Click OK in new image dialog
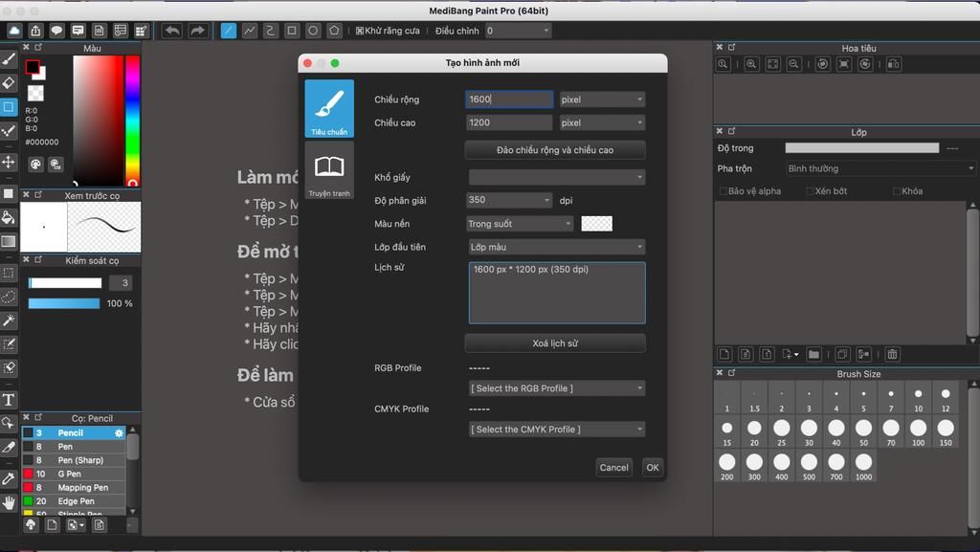The height and width of the screenshot is (552, 980). tap(653, 468)
